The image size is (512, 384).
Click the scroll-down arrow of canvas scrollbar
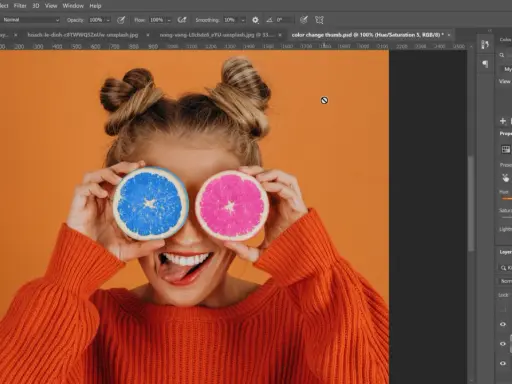click(x=471, y=381)
